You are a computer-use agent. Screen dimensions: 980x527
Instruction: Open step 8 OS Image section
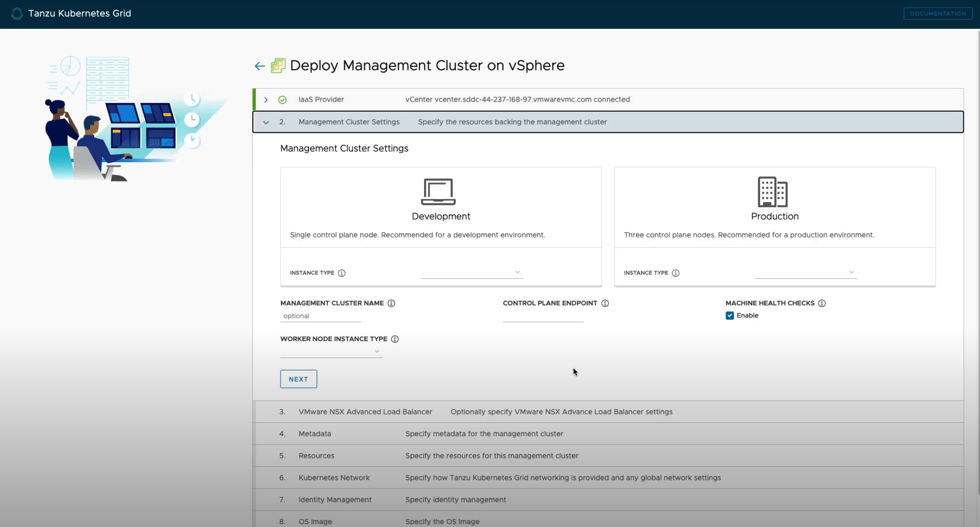(x=609, y=520)
